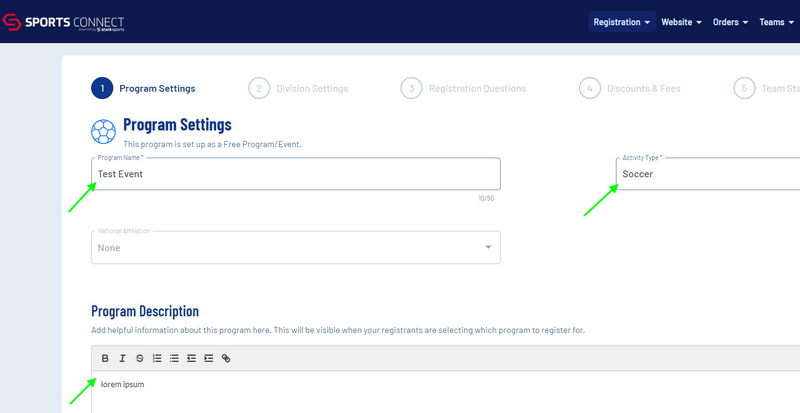The width and height of the screenshot is (800, 413).
Task: Click the 10/50 character counter
Action: pyautogui.click(x=486, y=198)
